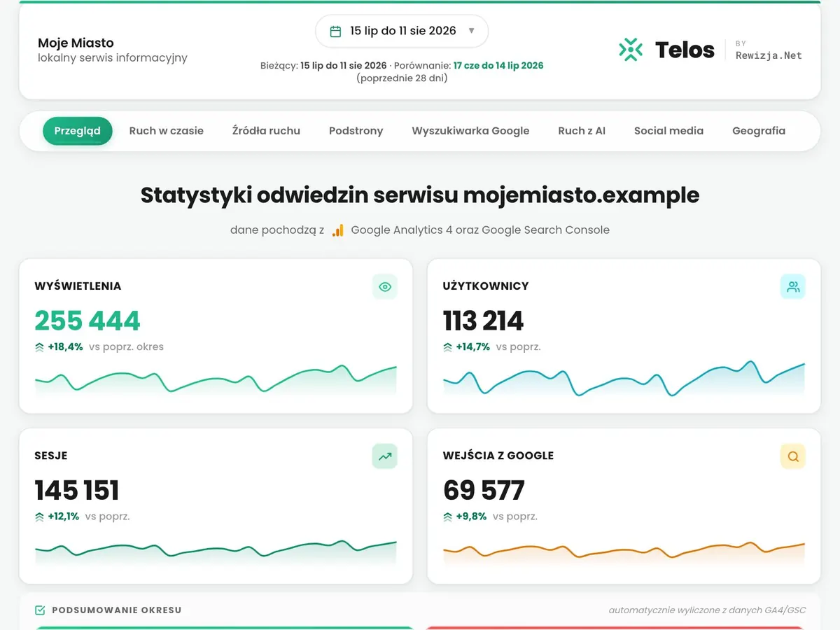Click the eye icon on Wyświetlenia card
This screenshot has width=840, height=630.
pos(384,287)
